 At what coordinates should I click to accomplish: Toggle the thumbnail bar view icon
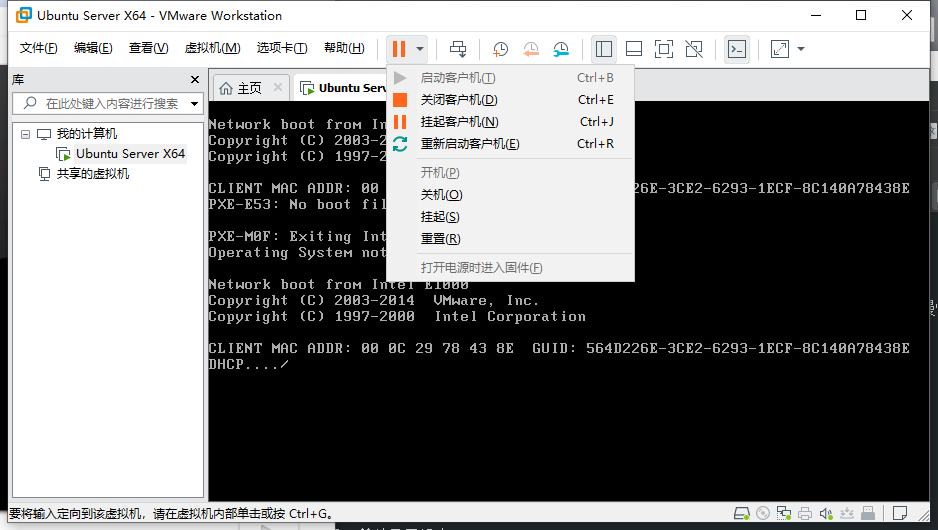pyautogui.click(x=634, y=49)
